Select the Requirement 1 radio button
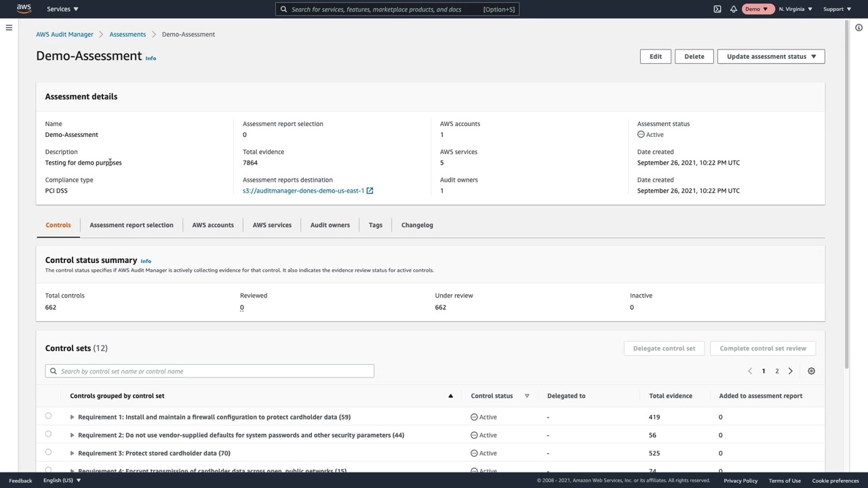Screen dimensions: 868x488 click(x=48, y=416)
